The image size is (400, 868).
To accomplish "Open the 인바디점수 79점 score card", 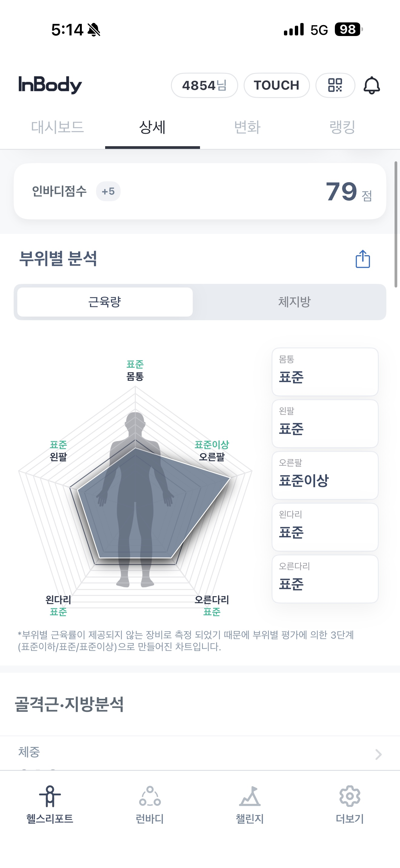I will tap(200, 191).
